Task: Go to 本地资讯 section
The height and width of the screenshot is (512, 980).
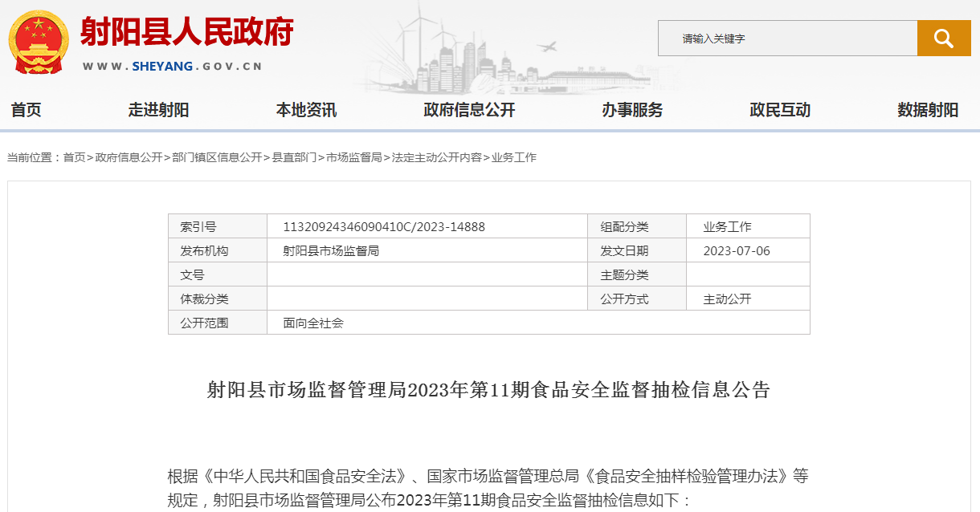Action: 306,111
